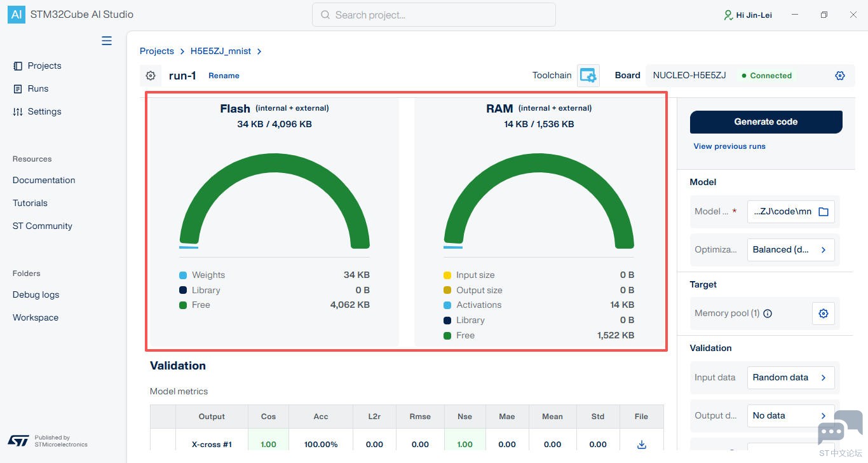Download the X-cross #1 file

tap(642, 445)
